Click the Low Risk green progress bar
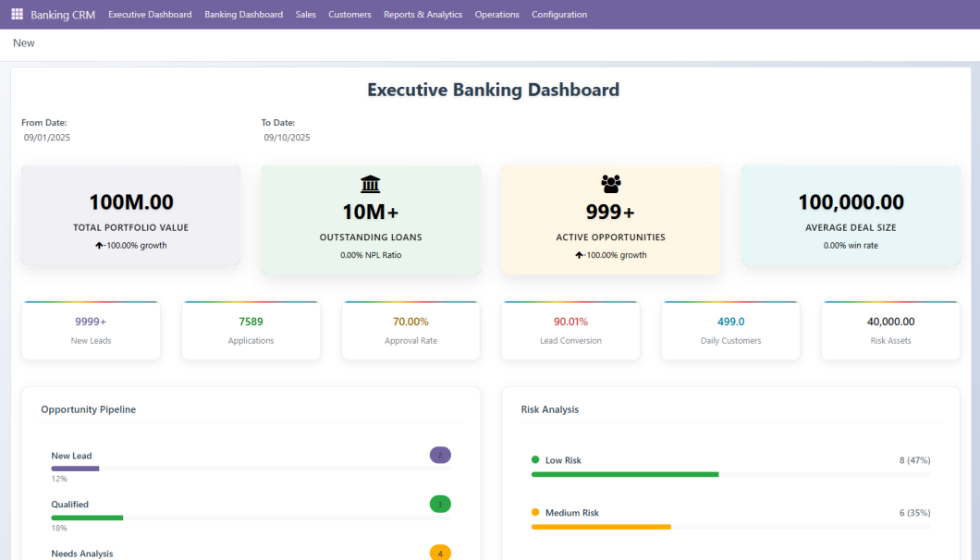980x560 pixels. point(625,474)
